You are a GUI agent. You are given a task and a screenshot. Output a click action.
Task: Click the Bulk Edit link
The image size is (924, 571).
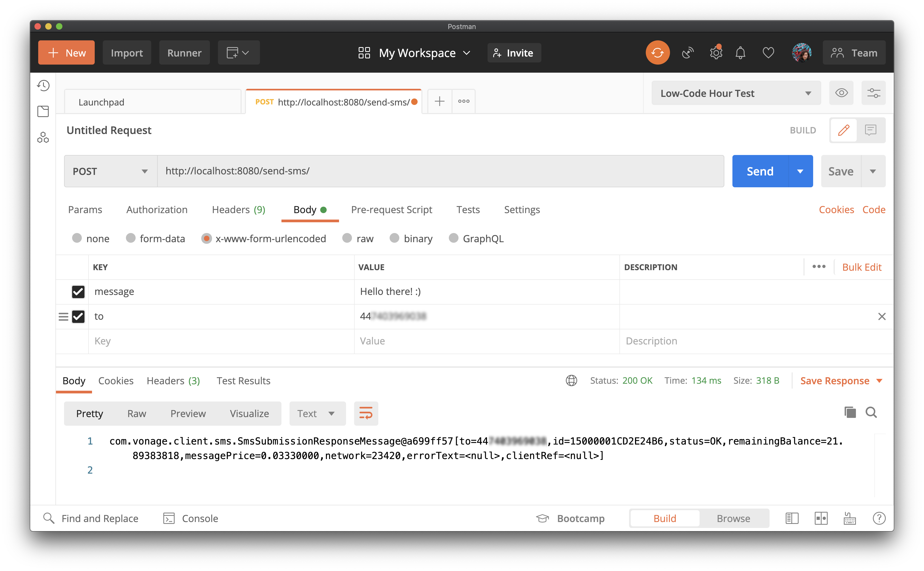point(861,267)
